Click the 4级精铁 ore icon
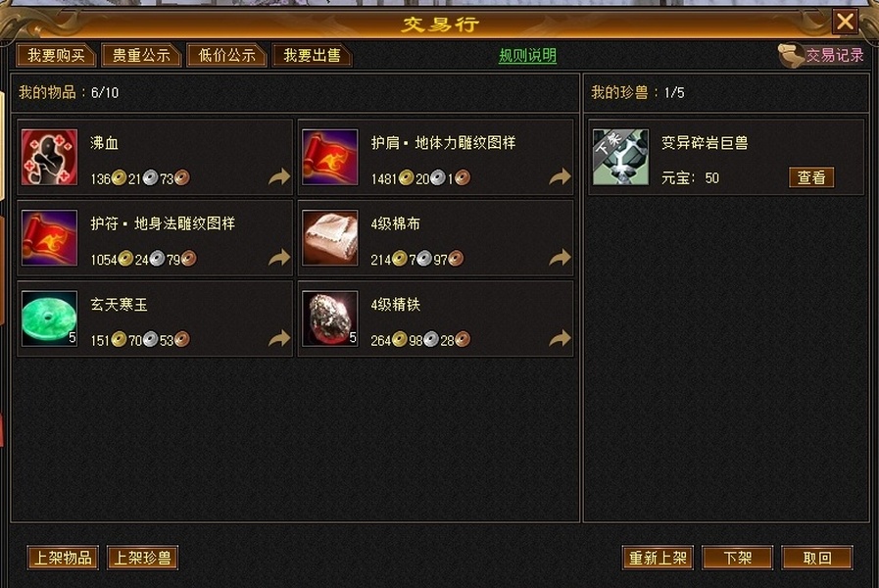Viewport: 879px width, 588px height. pyautogui.click(x=329, y=318)
